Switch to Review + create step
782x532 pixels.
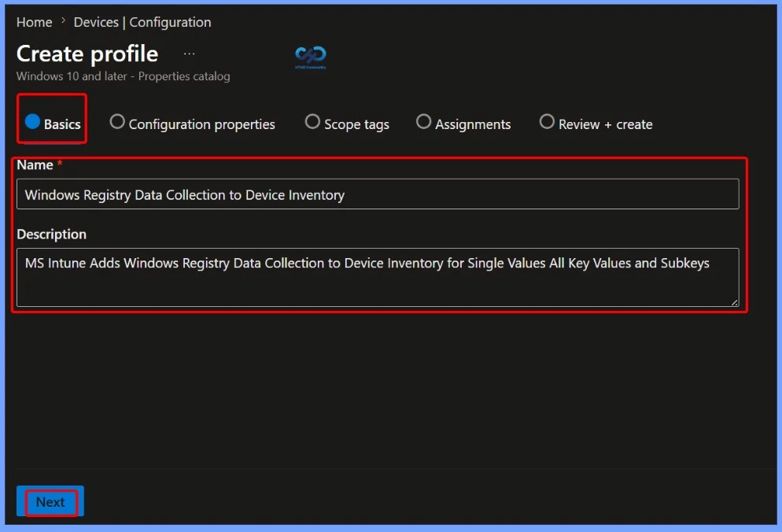(x=596, y=124)
